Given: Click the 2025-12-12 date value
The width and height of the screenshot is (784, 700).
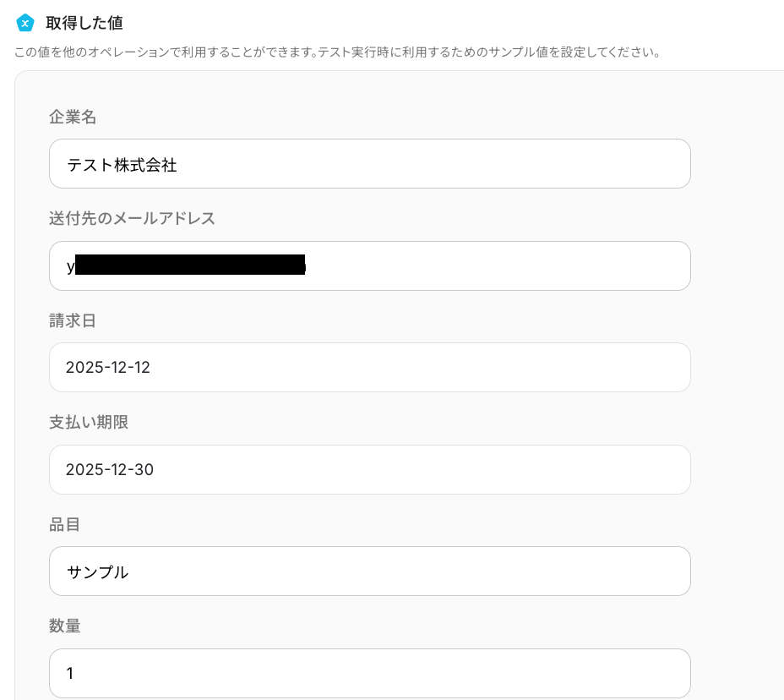Looking at the screenshot, I should tap(108, 368).
